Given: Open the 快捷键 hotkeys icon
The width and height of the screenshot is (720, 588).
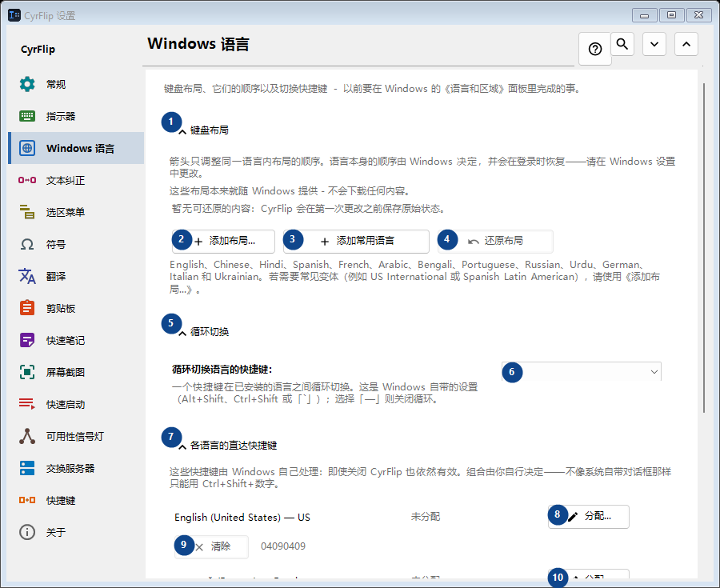Looking at the screenshot, I should tap(27, 500).
